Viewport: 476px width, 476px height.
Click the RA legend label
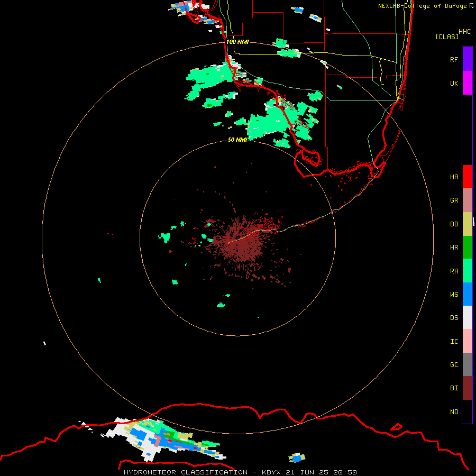click(x=454, y=271)
